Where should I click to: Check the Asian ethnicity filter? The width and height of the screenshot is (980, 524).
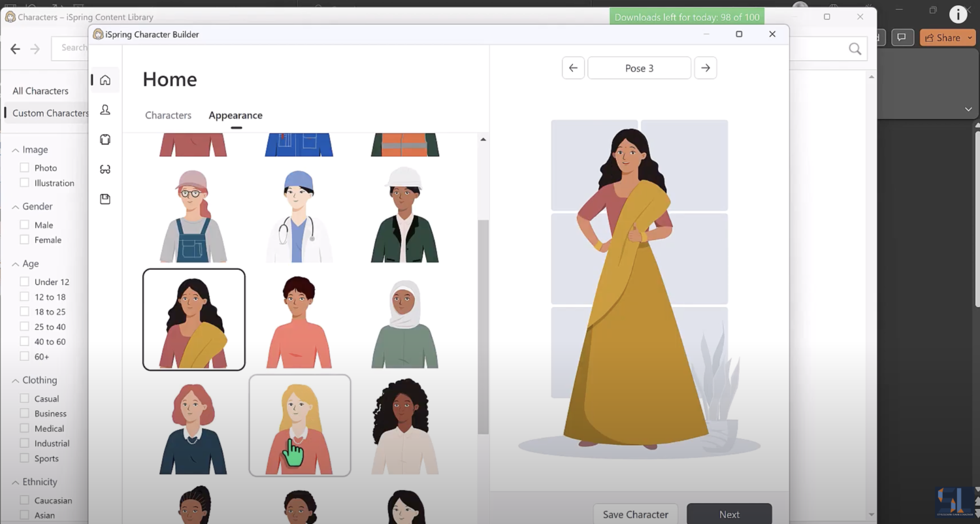(25, 516)
